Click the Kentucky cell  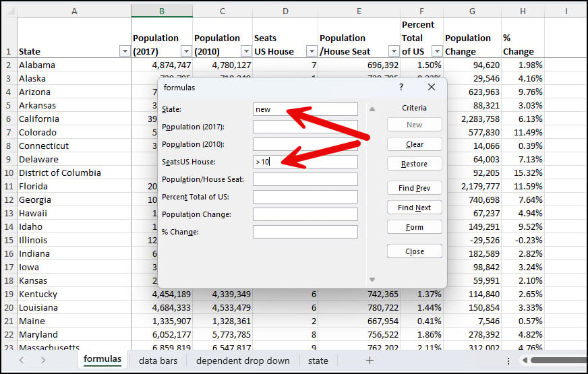(x=74, y=294)
